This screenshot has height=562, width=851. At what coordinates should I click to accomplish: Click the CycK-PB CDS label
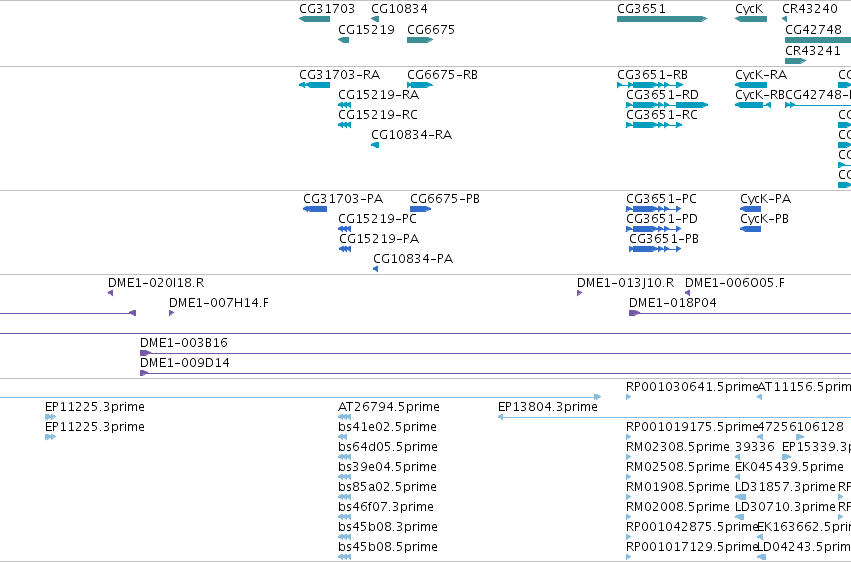[764, 219]
